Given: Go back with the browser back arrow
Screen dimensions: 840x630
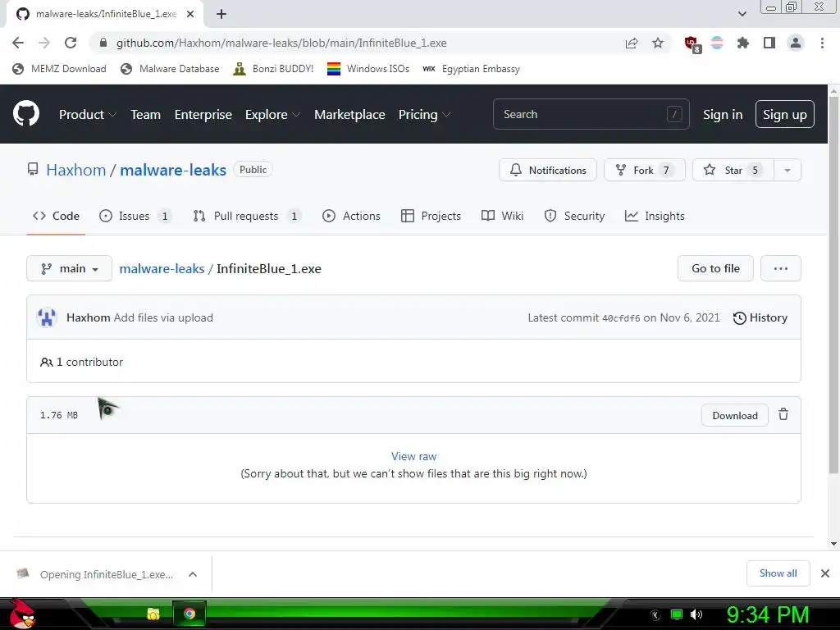Looking at the screenshot, I should click(x=18, y=43).
